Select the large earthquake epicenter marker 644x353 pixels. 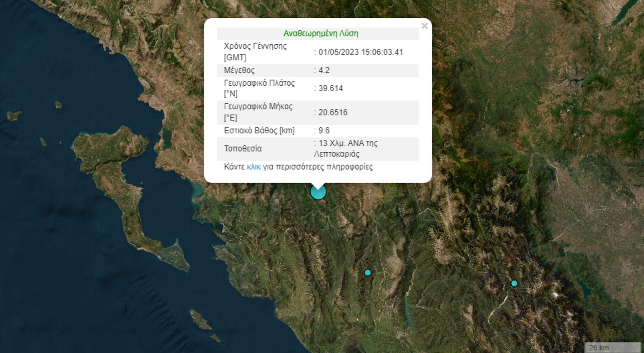point(318,193)
